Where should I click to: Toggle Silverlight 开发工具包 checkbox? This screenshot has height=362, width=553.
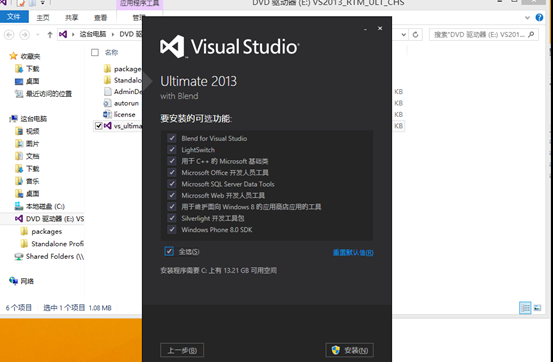click(x=172, y=218)
